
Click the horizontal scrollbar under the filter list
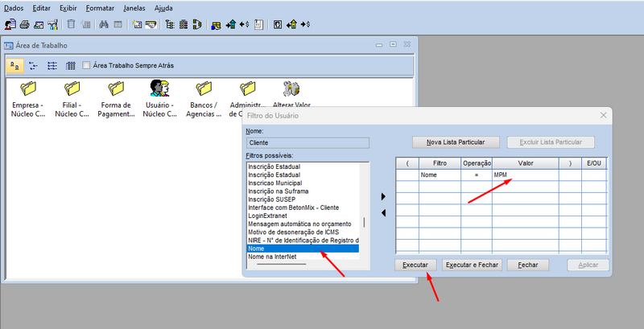tap(282, 264)
